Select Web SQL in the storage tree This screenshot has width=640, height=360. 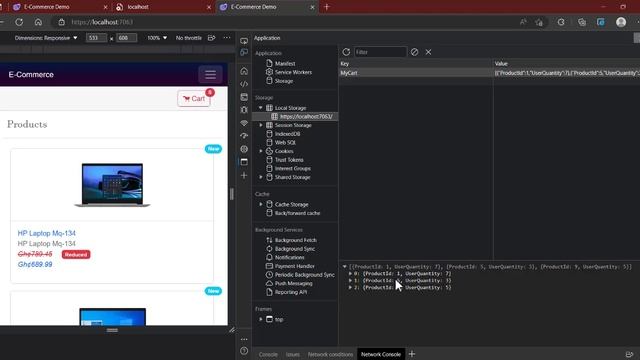pos(285,142)
